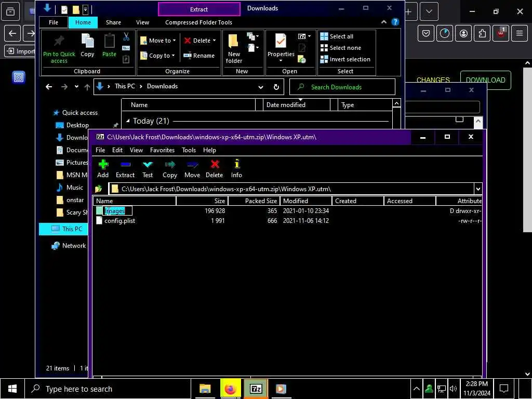Click the Cut scissors icon in Explorer

coord(126,36)
